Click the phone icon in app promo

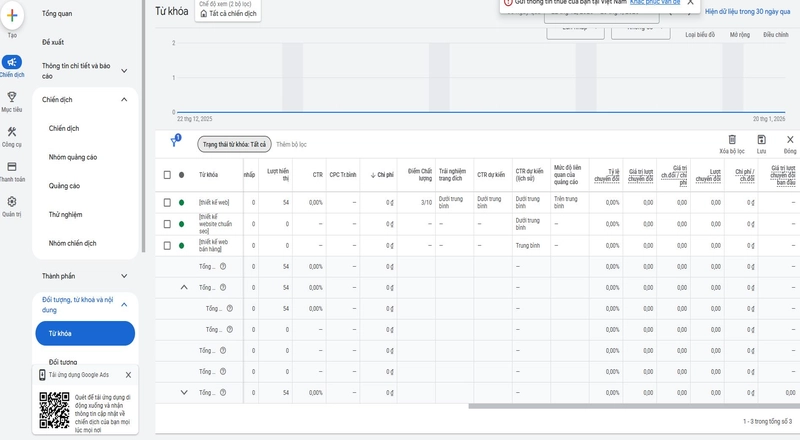click(42, 375)
